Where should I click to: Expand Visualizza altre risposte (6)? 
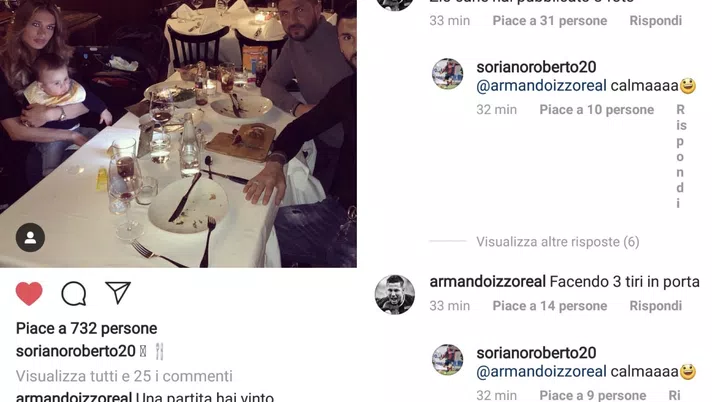(x=558, y=242)
